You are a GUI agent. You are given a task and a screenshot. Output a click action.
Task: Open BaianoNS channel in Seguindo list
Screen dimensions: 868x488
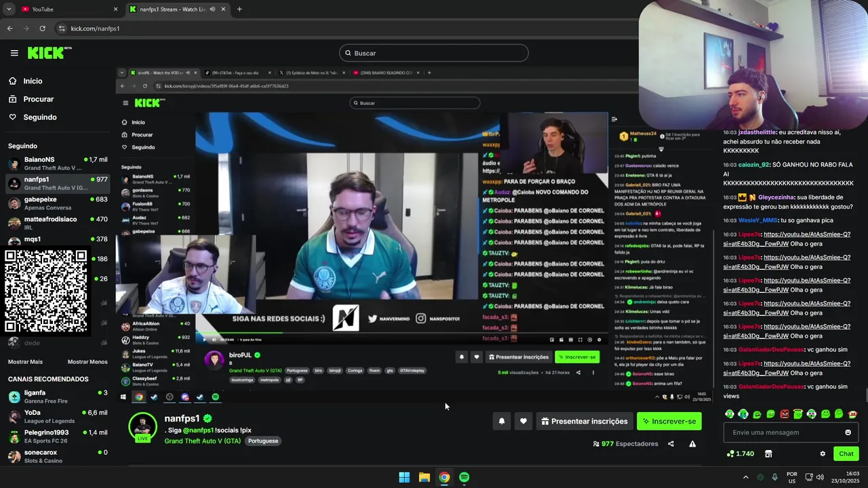[x=57, y=163]
